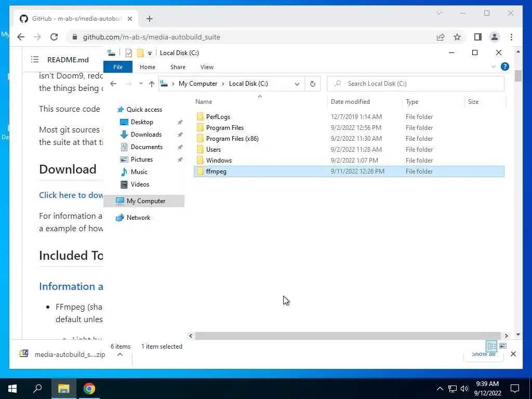This screenshot has height=399, width=532.
Task: Switch to the Home ribbon tab
Action: [147, 67]
